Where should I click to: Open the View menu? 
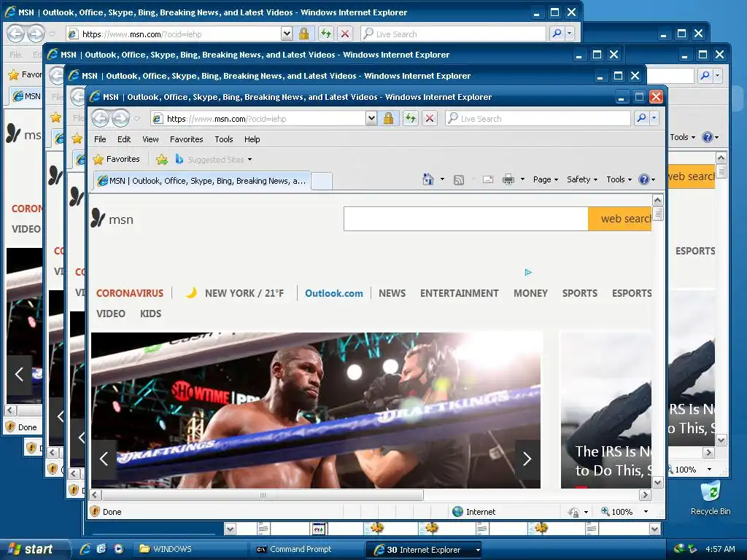pos(150,139)
